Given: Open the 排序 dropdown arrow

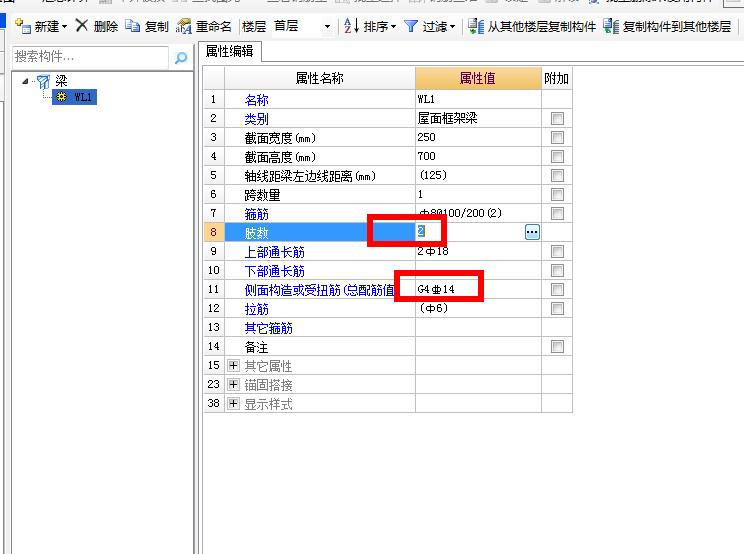Looking at the screenshot, I should tap(394, 27).
